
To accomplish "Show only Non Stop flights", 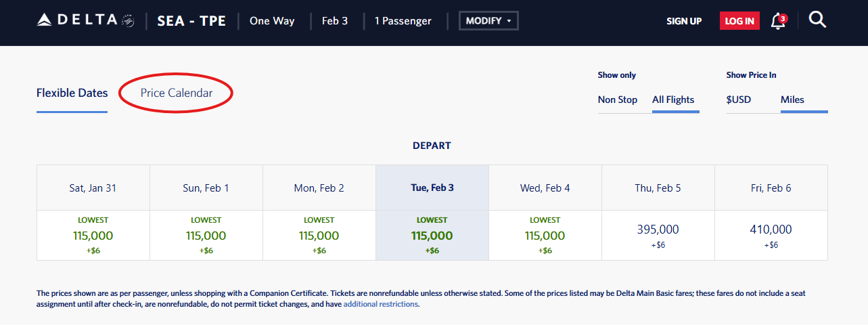I will pyautogui.click(x=617, y=100).
